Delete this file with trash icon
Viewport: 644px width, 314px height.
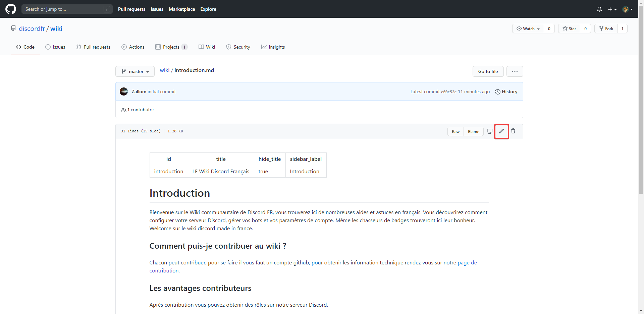coord(513,131)
